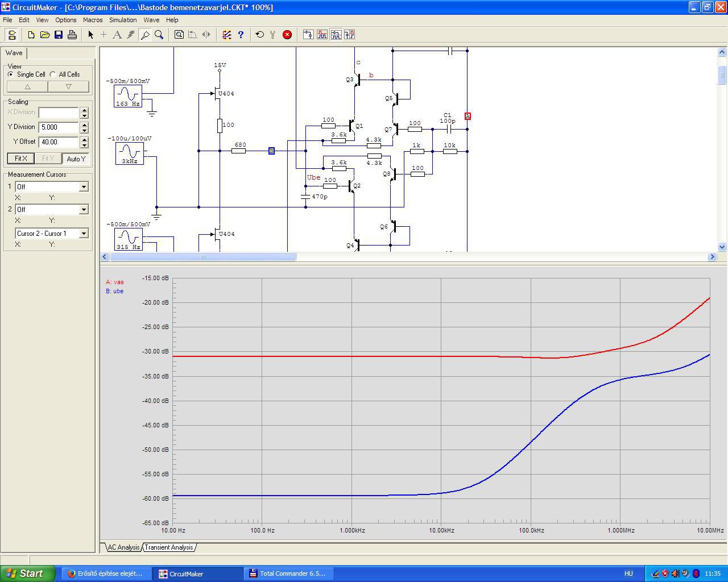Click the schematic vertical scrollbar thumb
The image size is (728, 582).
(x=722, y=74)
